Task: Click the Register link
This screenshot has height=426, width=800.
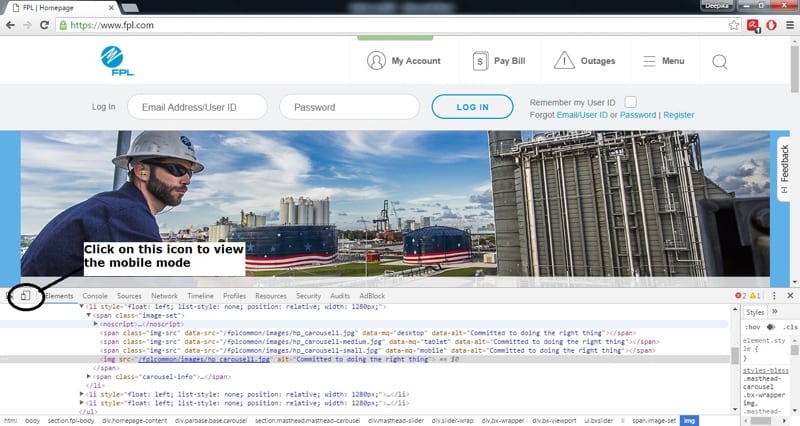Action: coord(678,115)
